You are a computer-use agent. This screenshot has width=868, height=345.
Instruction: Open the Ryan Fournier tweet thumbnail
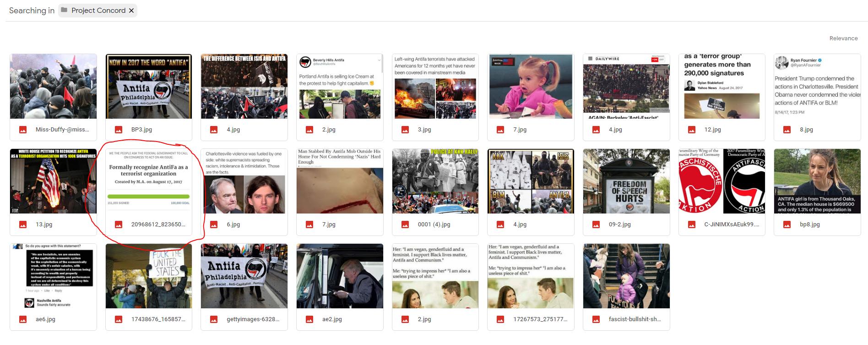[817, 87]
